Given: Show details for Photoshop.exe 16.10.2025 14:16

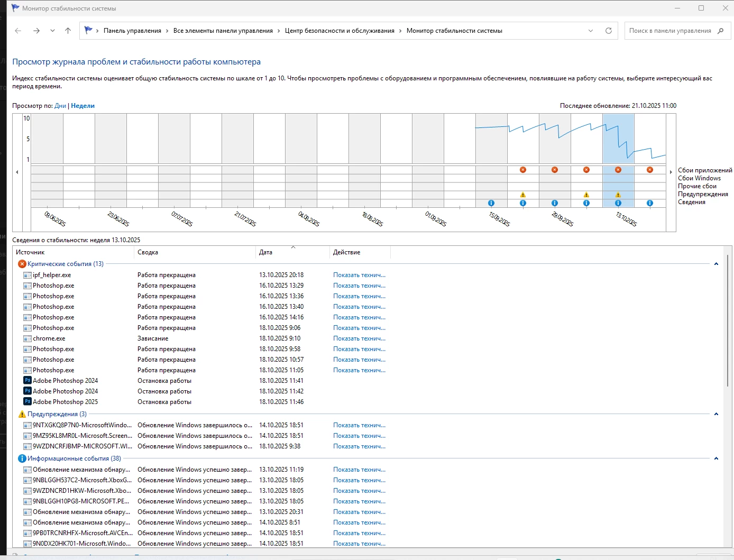Looking at the screenshot, I should coord(359,317).
